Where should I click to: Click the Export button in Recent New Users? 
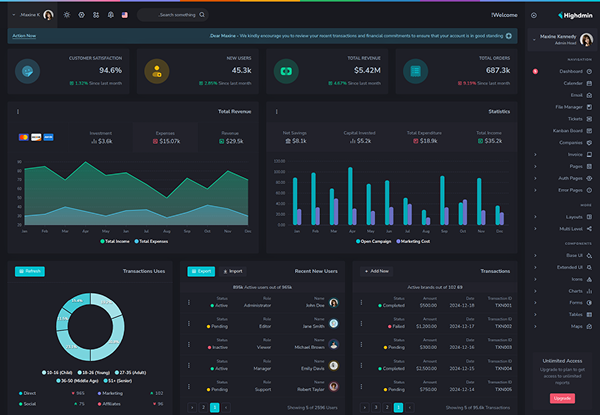pyautogui.click(x=201, y=271)
